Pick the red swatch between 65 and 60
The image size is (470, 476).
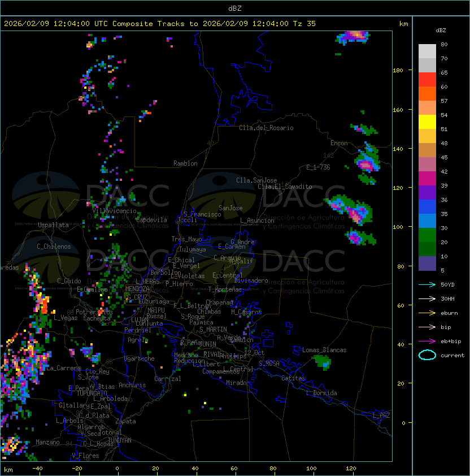[x=427, y=80]
